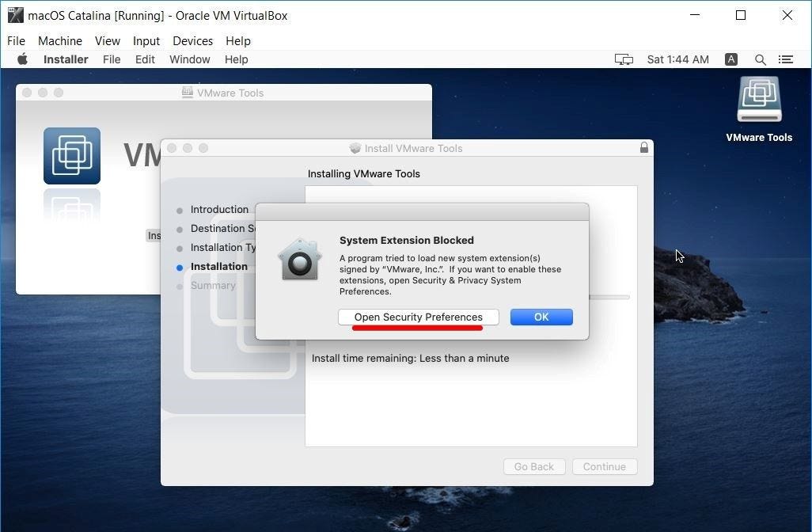This screenshot has height=532, width=812.
Task: Open VirtualBox Input menu
Action: [146, 41]
